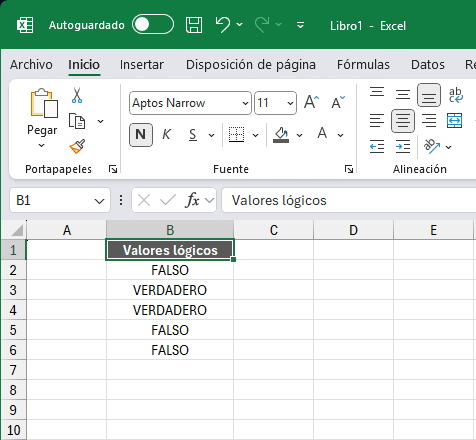Click the Save disk icon

[x=194, y=25]
